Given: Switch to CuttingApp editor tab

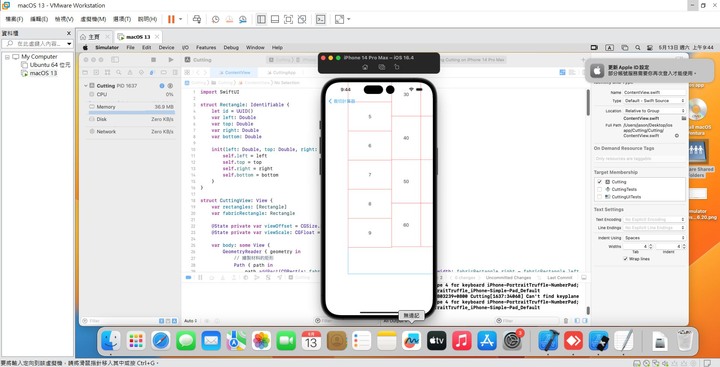Looking at the screenshot, I should pyautogui.click(x=281, y=73).
